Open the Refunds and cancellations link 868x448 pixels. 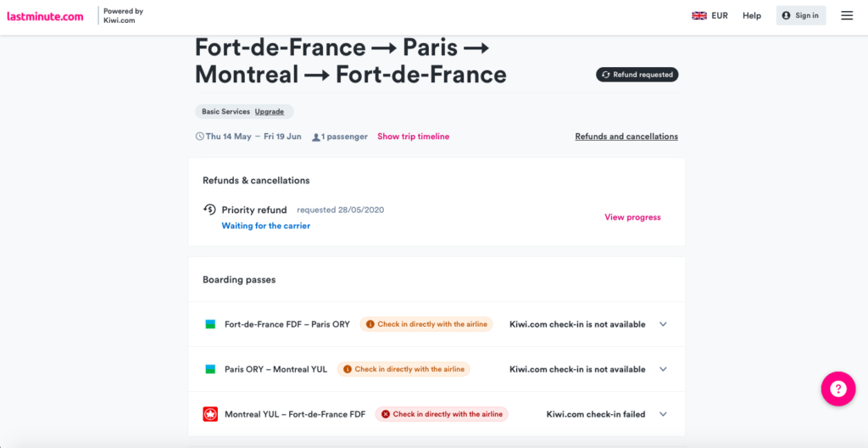pos(626,137)
